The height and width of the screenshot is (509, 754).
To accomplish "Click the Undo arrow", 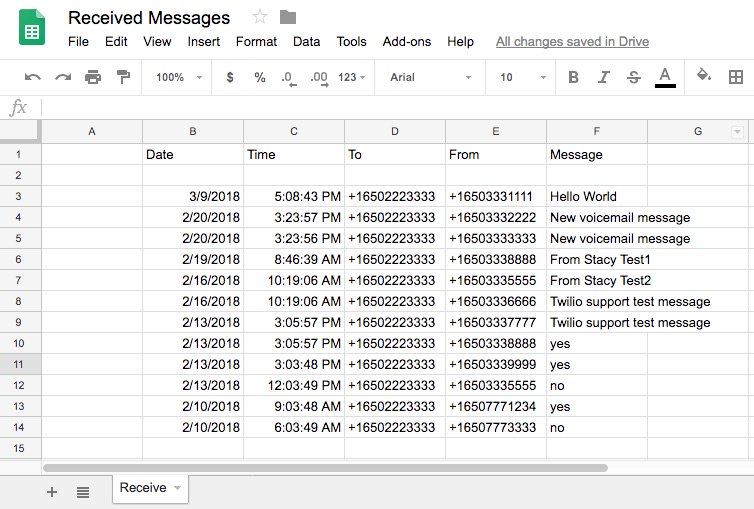I will [x=32, y=77].
